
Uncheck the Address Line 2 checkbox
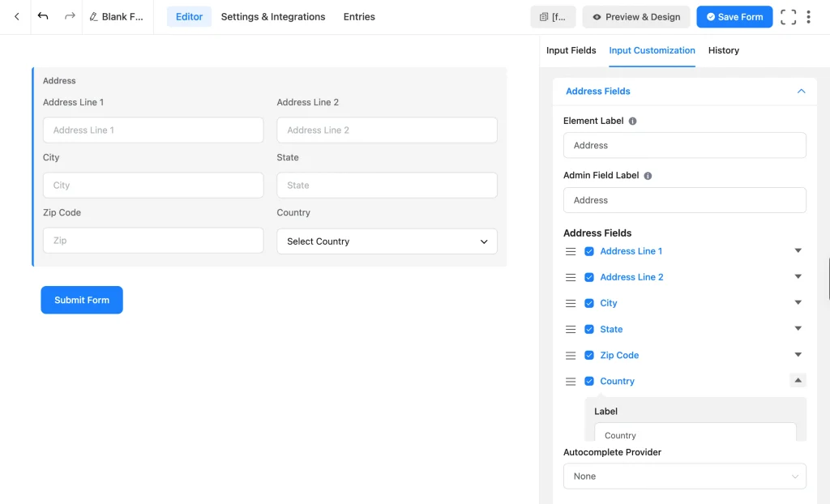589,277
